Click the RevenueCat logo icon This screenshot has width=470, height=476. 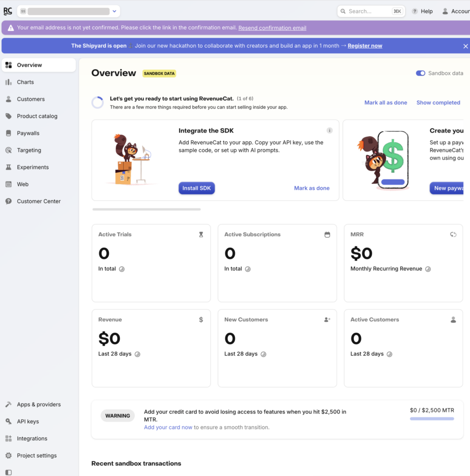point(7,11)
